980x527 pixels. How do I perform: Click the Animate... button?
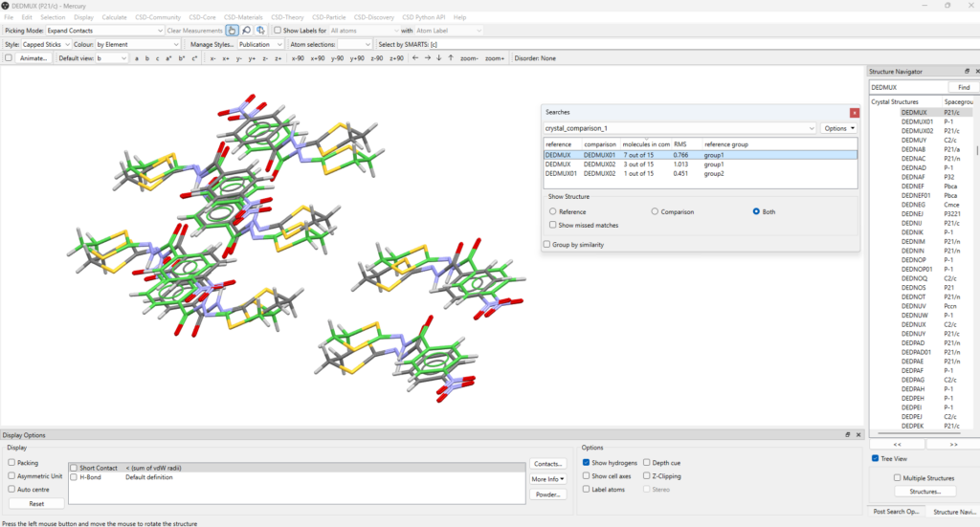click(x=33, y=58)
